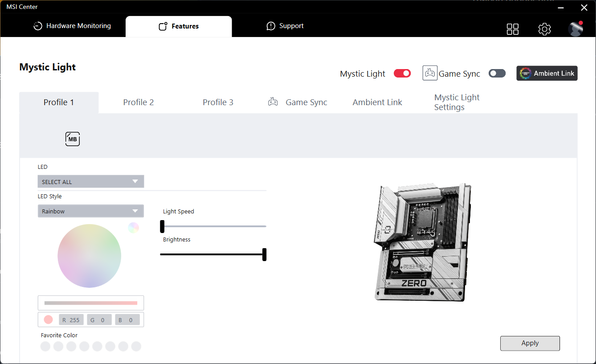Open the Game Sync tab
The width and height of the screenshot is (596, 364).
point(298,102)
